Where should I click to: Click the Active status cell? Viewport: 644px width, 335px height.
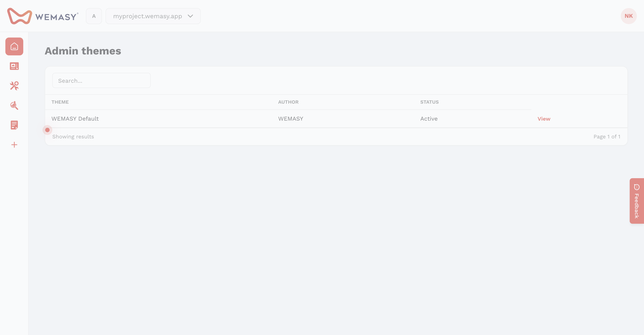pyautogui.click(x=429, y=119)
